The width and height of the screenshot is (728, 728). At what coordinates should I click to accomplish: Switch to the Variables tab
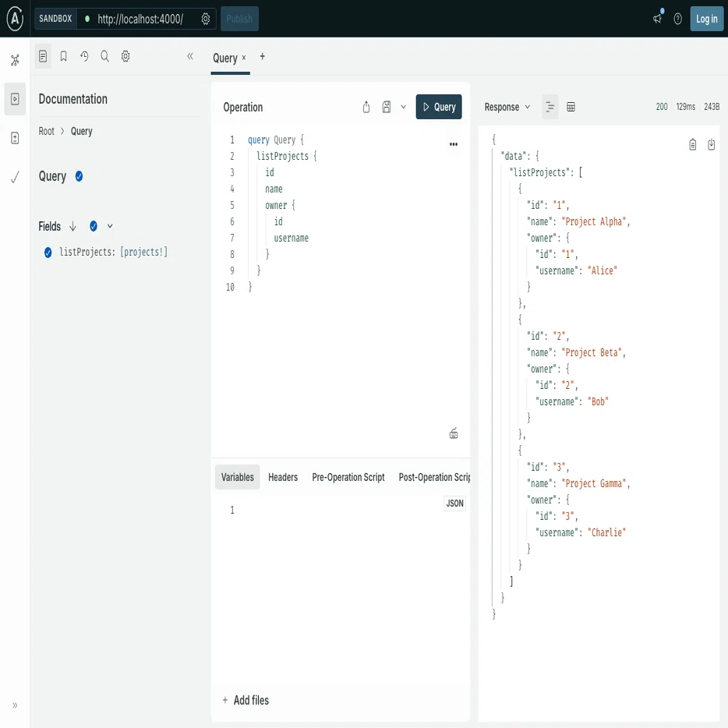(x=237, y=477)
